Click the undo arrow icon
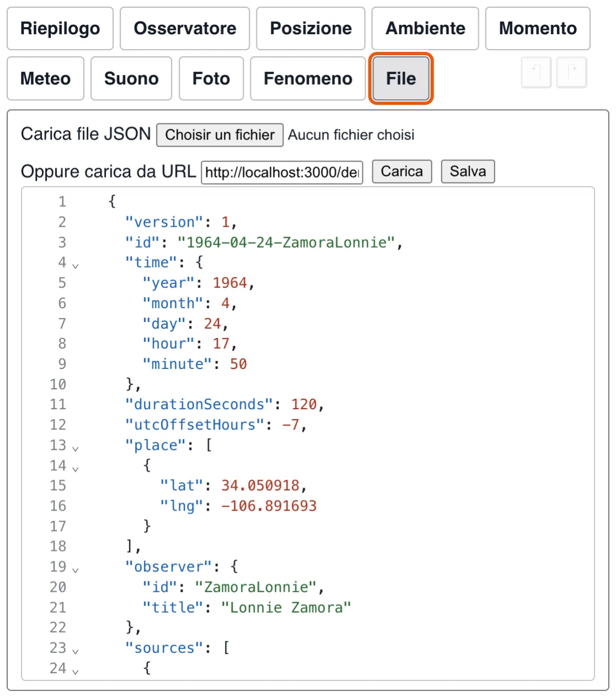 [536, 72]
